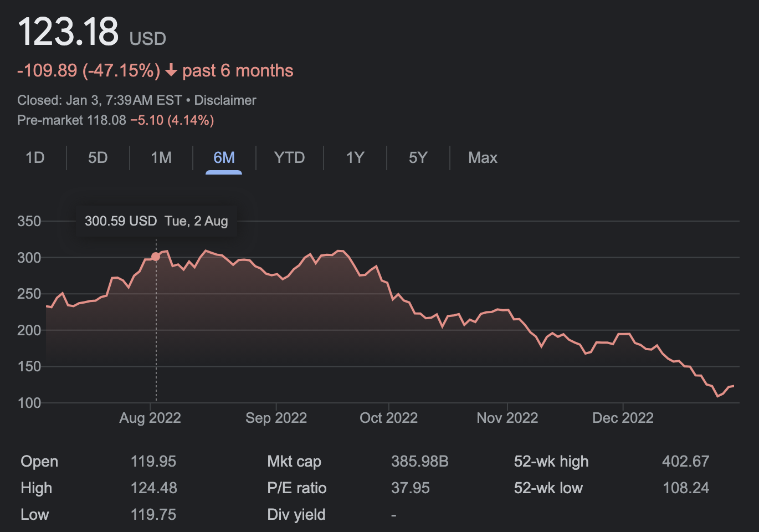
Task: Click the Oct 2022 axis label
Action: click(x=388, y=418)
